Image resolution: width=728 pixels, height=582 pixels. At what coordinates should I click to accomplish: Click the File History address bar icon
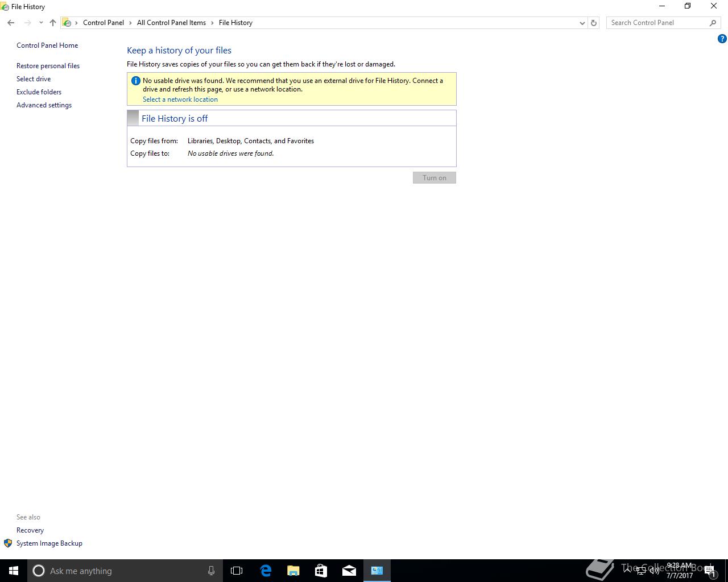click(67, 23)
